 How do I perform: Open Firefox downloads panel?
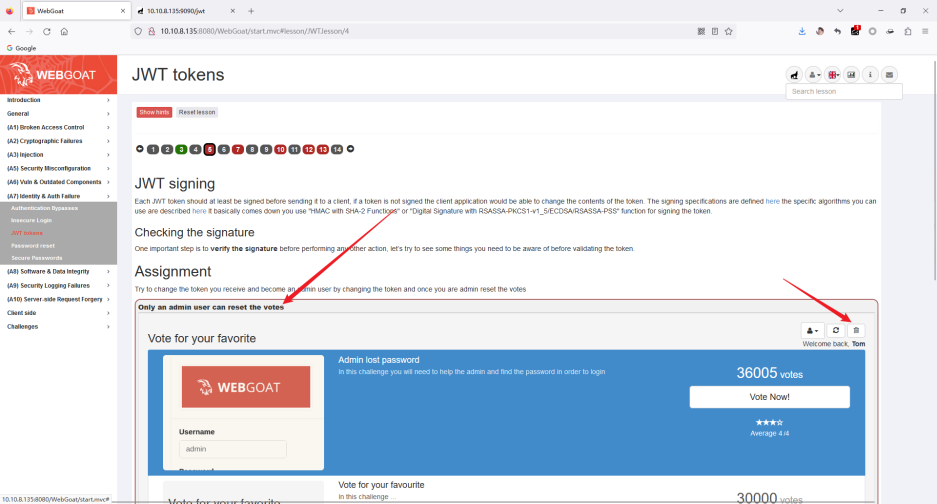tap(802, 31)
